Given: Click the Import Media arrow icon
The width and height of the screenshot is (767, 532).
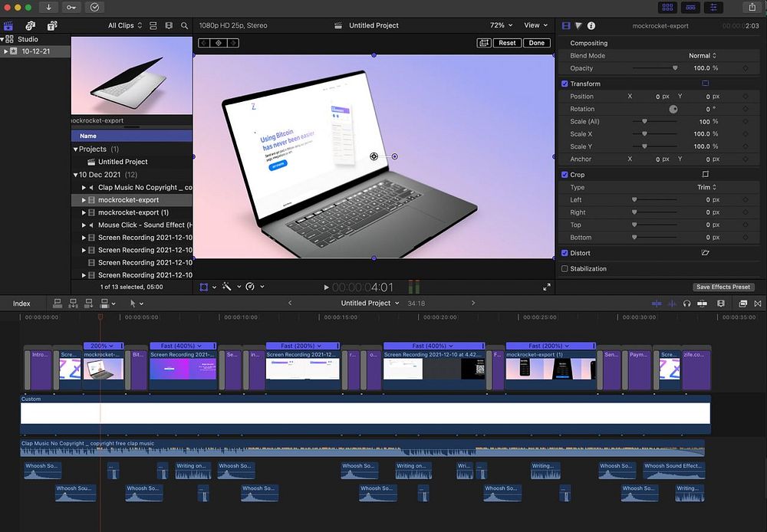Looking at the screenshot, I should [49, 7].
